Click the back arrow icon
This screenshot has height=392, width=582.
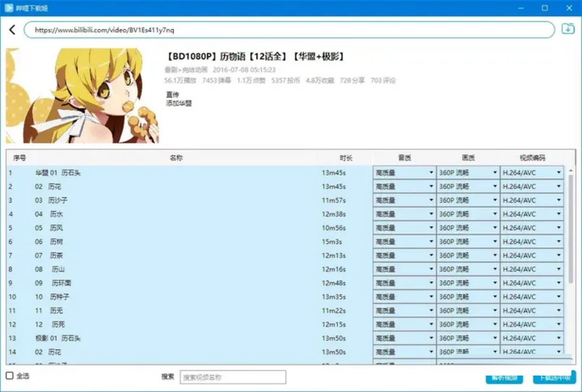point(12,30)
